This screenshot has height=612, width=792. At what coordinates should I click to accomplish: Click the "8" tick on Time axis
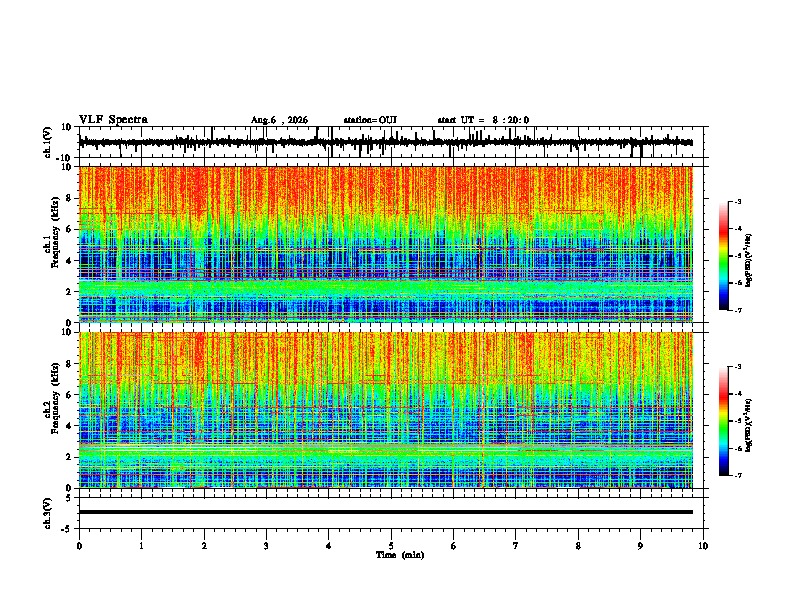(x=578, y=546)
